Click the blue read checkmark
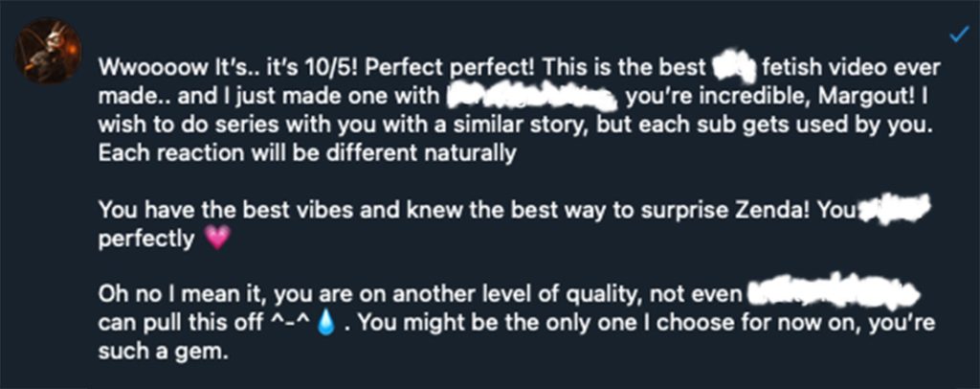Image resolution: width=980 pixels, height=389 pixels. [x=957, y=34]
